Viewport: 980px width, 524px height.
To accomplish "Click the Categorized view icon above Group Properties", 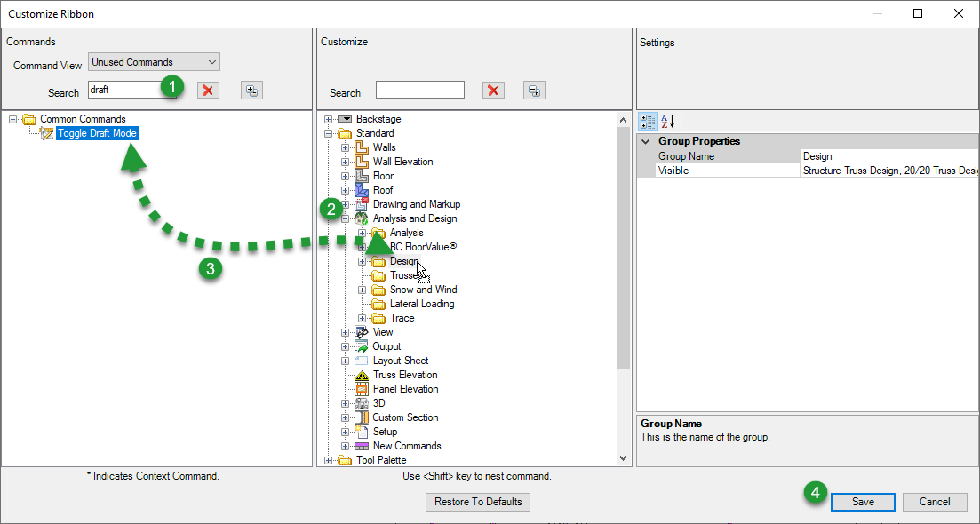I will (x=648, y=122).
